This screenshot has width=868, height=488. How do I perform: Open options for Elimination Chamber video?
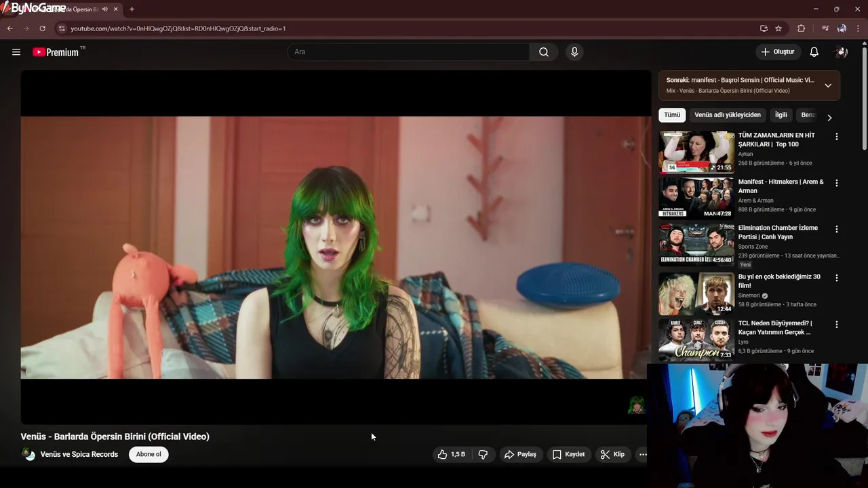(x=837, y=229)
